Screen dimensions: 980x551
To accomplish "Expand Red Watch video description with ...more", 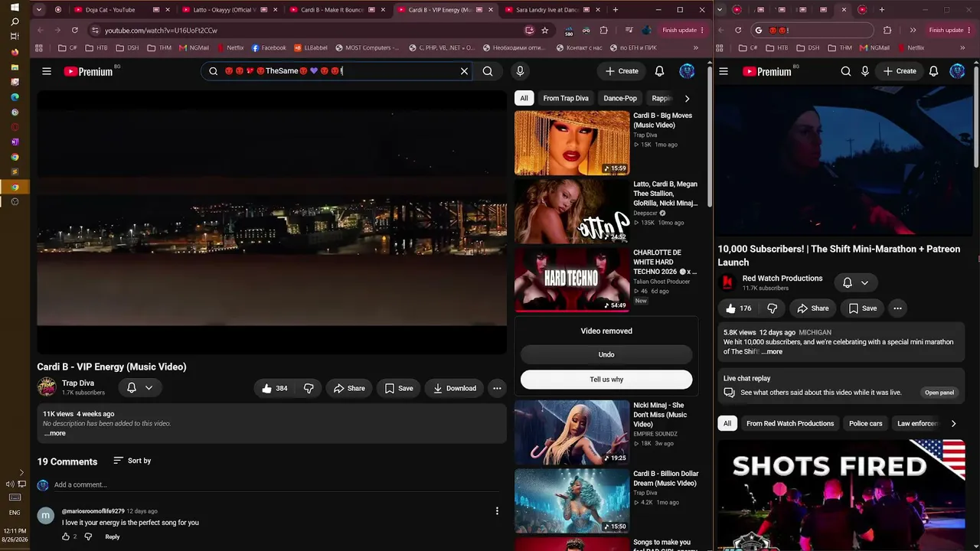I will (x=772, y=352).
